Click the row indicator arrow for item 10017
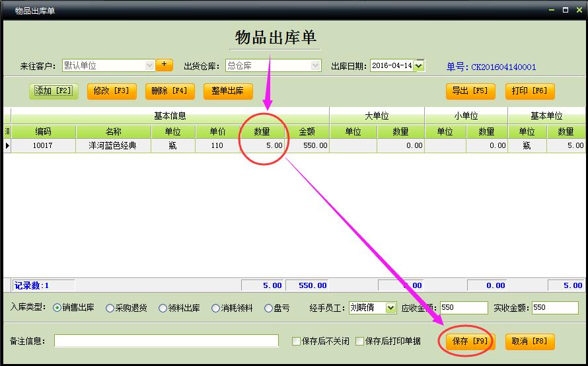 (7, 145)
